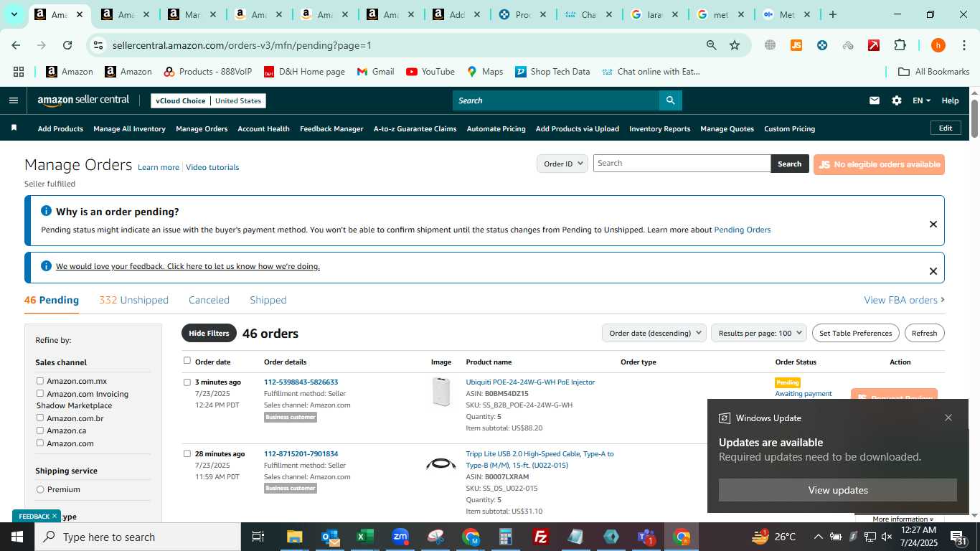This screenshot has width=980, height=551.
Task: Close the Windows Update notification
Action: coord(948,418)
